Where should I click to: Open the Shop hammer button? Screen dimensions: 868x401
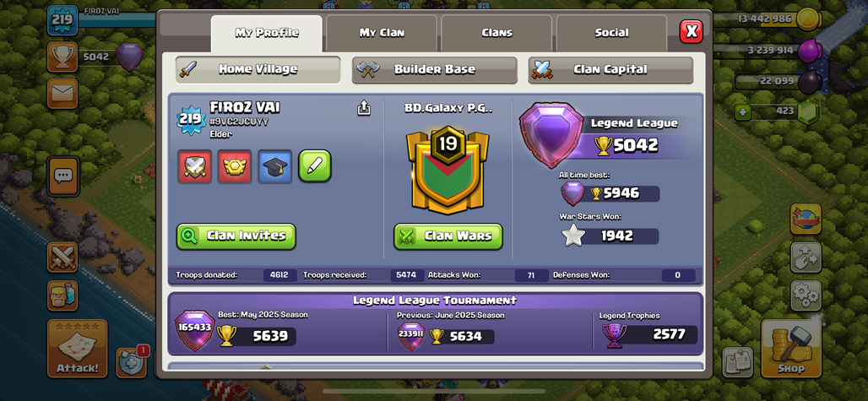click(x=790, y=349)
